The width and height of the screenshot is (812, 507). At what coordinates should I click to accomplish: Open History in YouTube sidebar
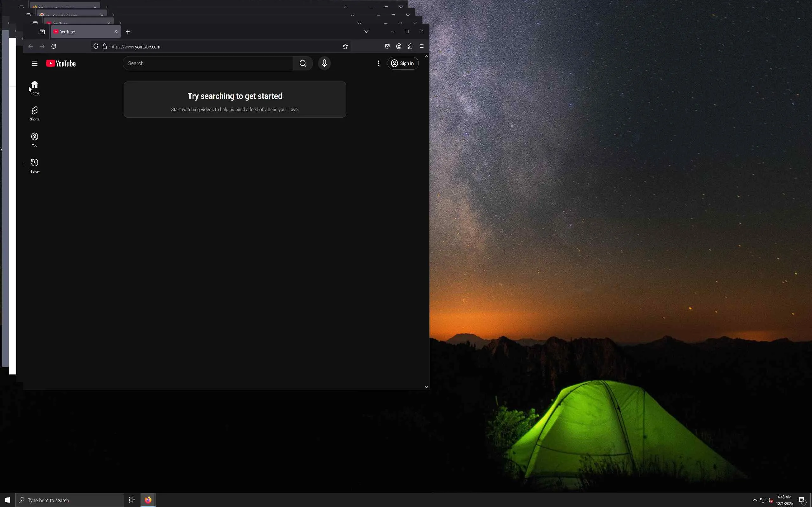pyautogui.click(x=35, y=166)
